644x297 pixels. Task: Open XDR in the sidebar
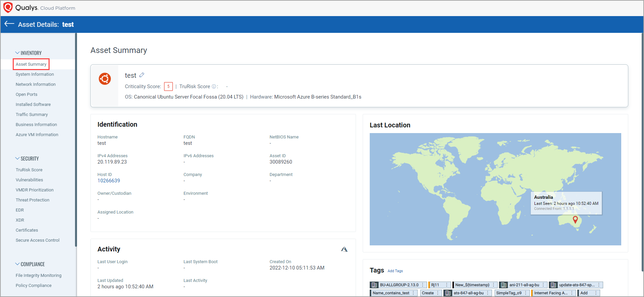point(20,220)
